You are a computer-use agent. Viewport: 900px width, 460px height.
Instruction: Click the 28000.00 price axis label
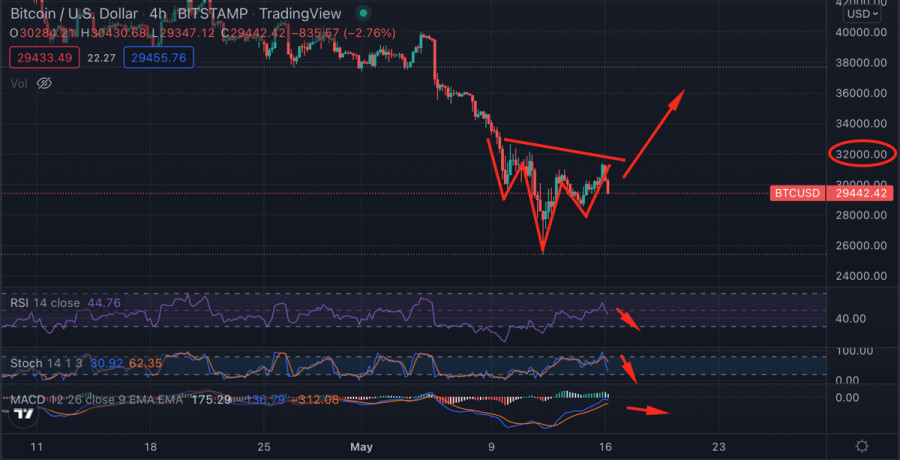(859, 215)
